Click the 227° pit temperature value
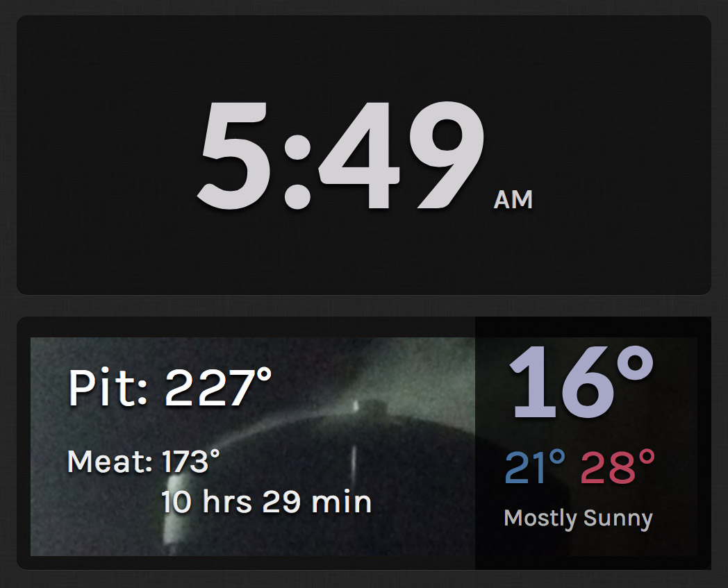 pyautogui.click(x=218, y=387)
